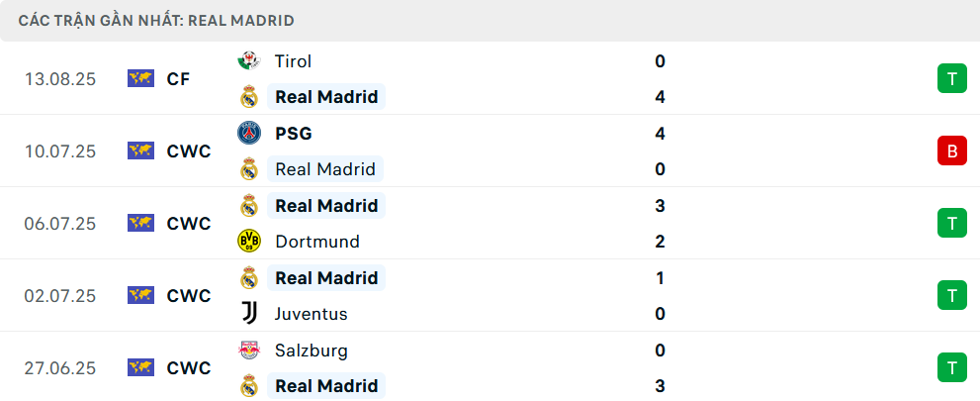Click Real Madrid crest in the Tirol match

point(249,97)
